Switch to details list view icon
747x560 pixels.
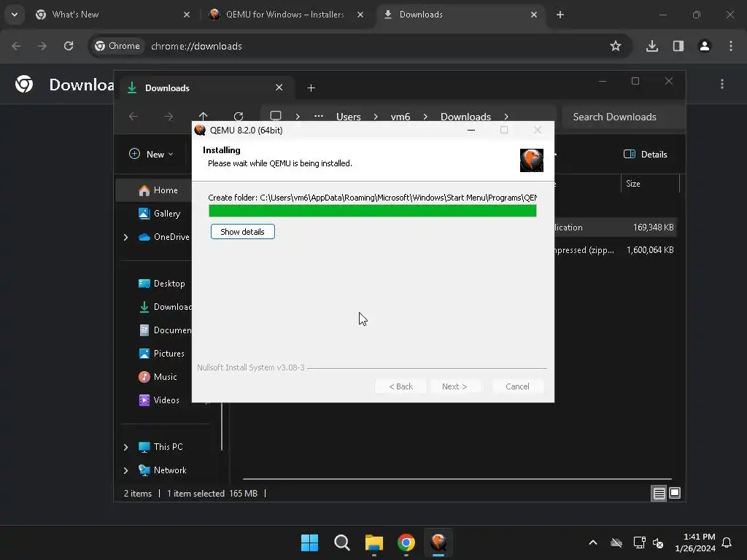[659, 494]
